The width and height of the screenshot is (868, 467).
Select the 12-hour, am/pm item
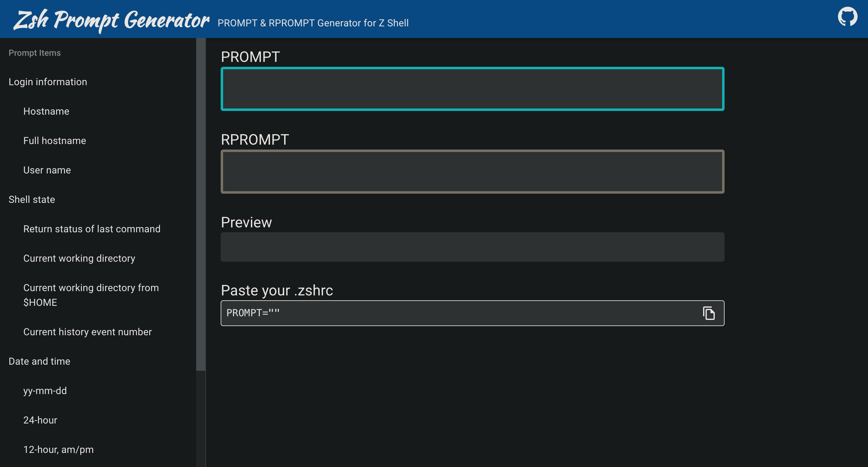point(58,450)
